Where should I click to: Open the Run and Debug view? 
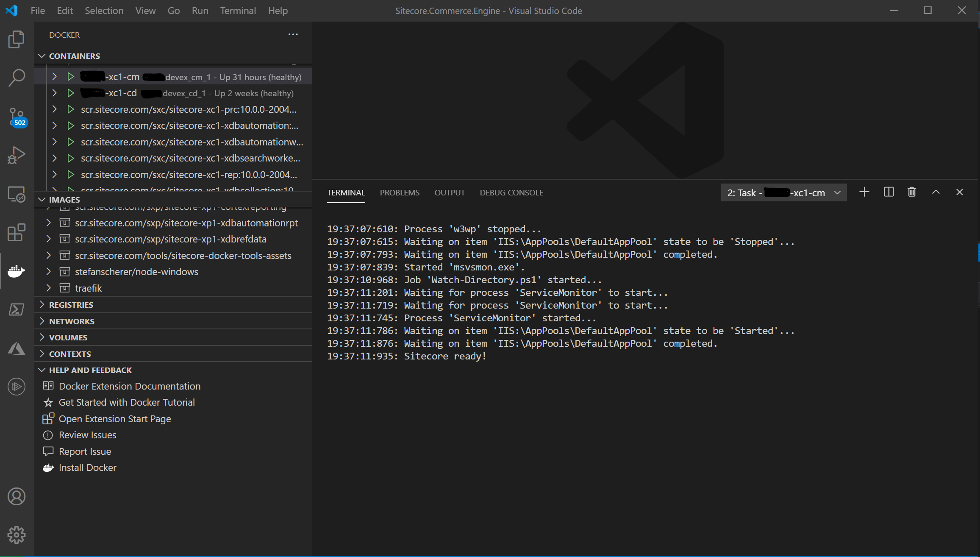coord(17,155)
